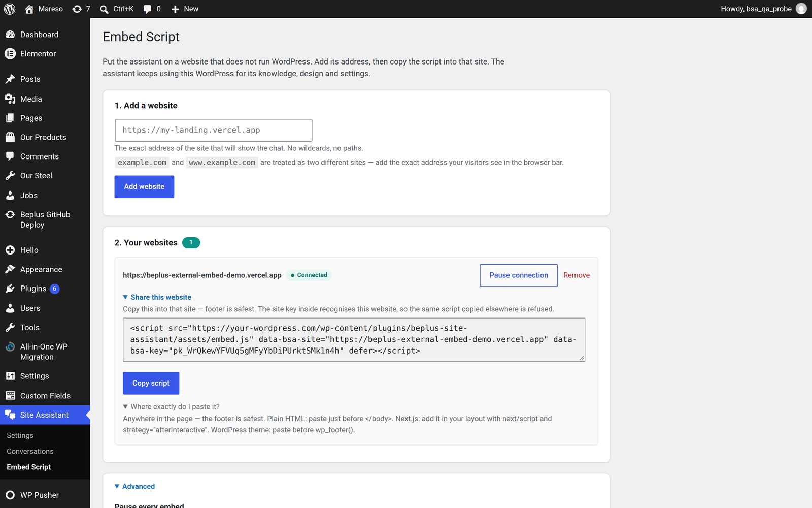812x508 pixels.
Task: Click the Settings sliders icon
Action: [x=10, y=376]
